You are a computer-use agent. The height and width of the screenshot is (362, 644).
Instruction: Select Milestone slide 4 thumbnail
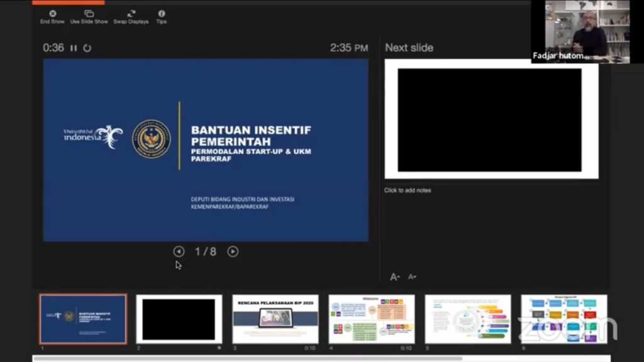tap(372, 319)
